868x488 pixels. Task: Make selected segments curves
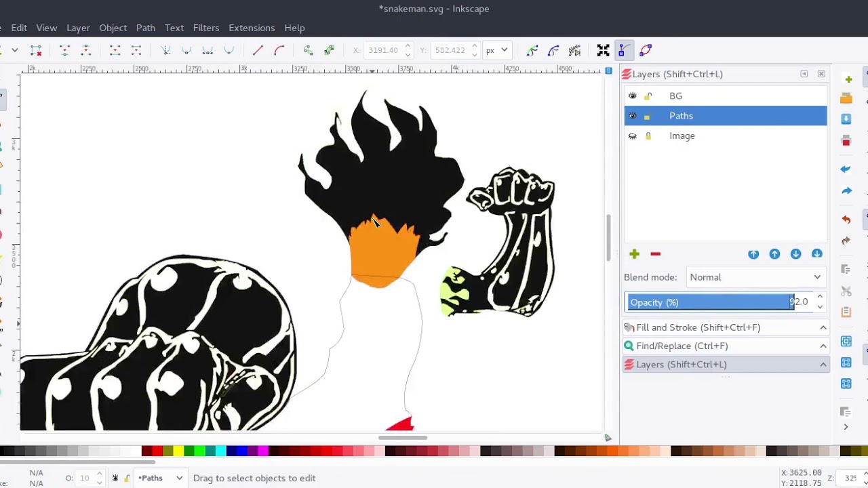tap(279, 50)
